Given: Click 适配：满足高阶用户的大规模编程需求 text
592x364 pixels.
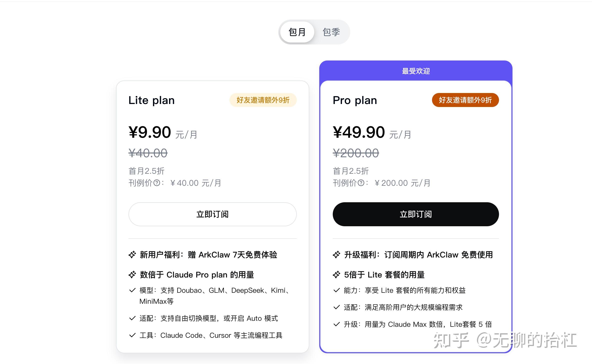Looking at the screenshot, I should tap(403, 307).
